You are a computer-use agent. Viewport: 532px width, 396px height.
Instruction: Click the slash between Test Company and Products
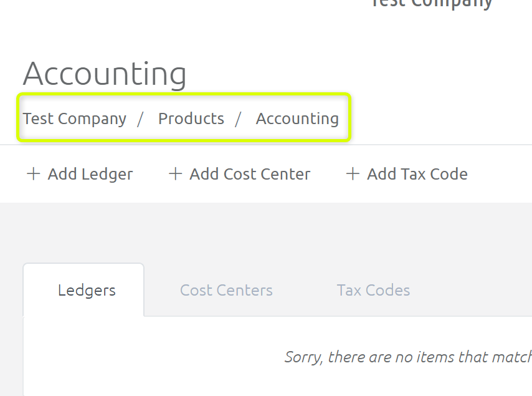pyautogui.click(x=140, y=119)
